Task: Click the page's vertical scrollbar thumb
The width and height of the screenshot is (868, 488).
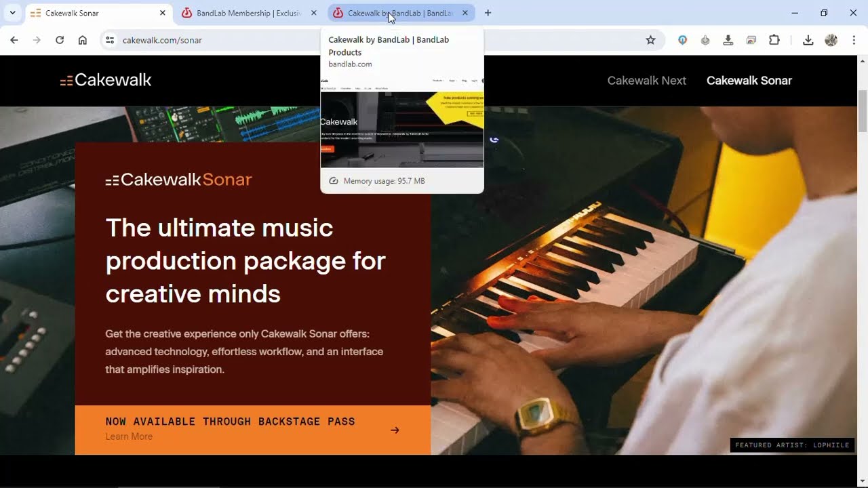Action: (863, 112)
